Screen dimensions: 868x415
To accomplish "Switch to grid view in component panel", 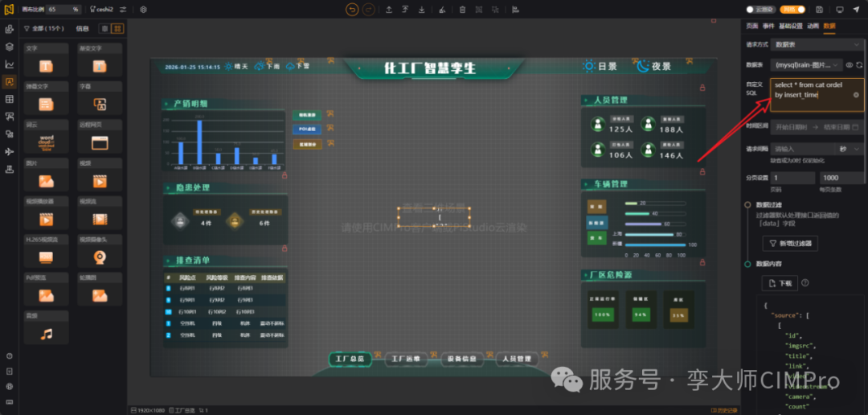I will 117,28.
